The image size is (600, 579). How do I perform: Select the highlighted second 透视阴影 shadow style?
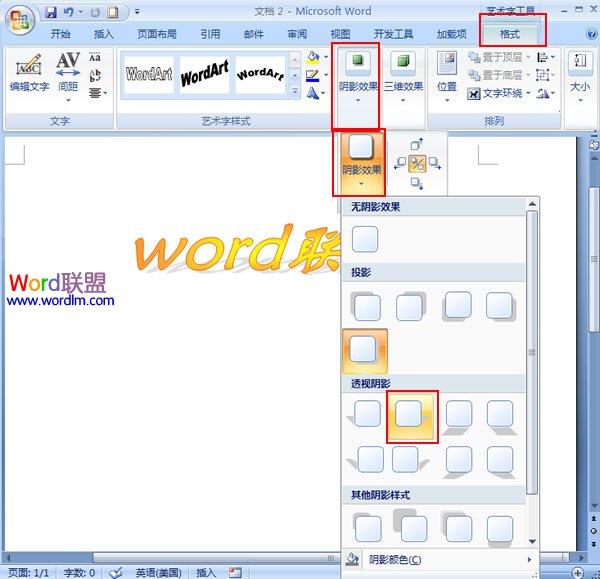click(412, 416)
